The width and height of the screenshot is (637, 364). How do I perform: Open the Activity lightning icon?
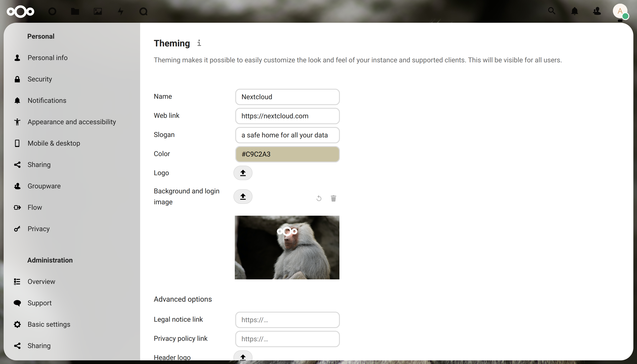121,11
